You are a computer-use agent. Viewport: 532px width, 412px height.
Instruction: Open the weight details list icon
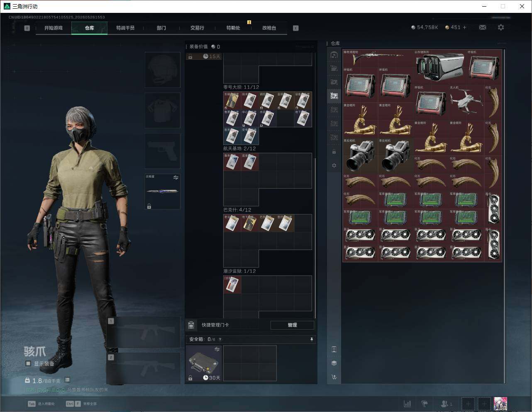point(67,380)
